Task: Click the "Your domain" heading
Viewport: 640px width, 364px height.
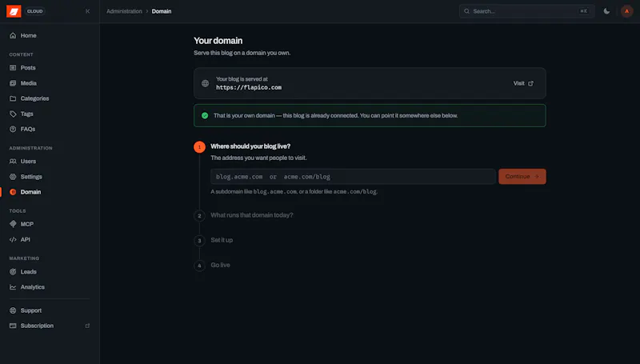Action: [218, 40]
